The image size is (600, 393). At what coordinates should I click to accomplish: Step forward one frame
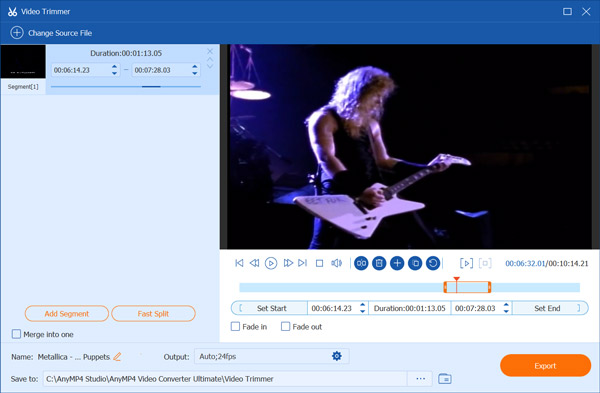pyautogui.click(x=288, y=263)
